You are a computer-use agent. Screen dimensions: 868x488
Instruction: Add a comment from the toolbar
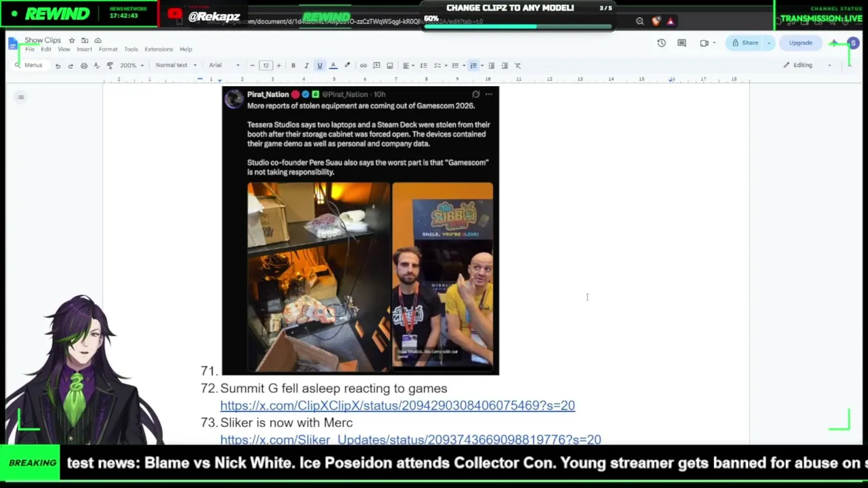click(x=376, y=66)
